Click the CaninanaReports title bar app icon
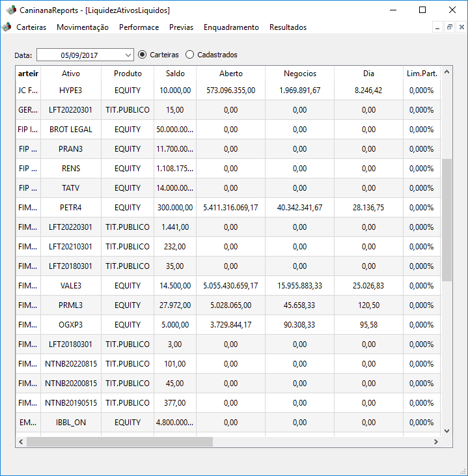468x476 pixels. tap(11, 10)
